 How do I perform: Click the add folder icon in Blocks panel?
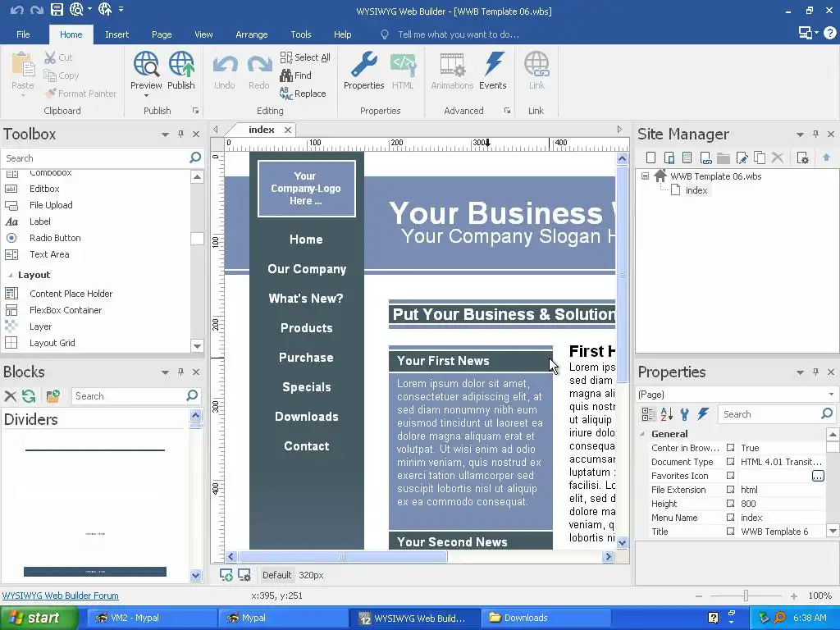pos(53,396)
